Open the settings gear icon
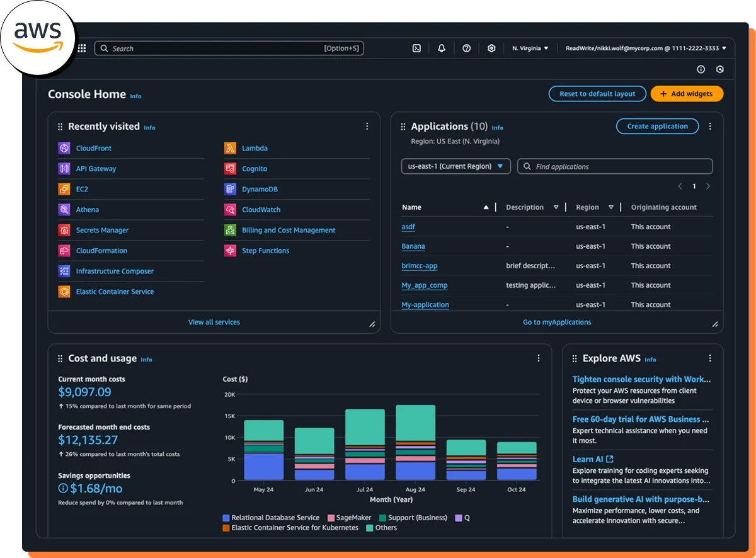This screenshot has width=756, height=558. pos(492,48)
